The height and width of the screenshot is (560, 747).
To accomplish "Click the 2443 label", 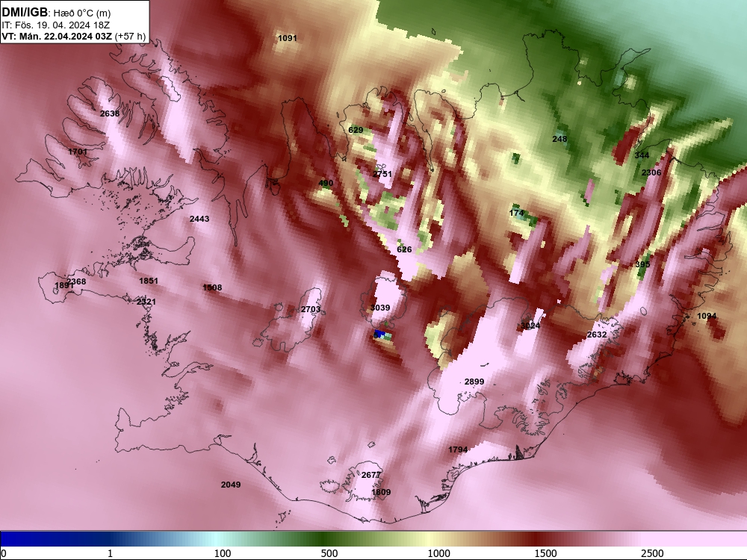I will tap(199, 219).
